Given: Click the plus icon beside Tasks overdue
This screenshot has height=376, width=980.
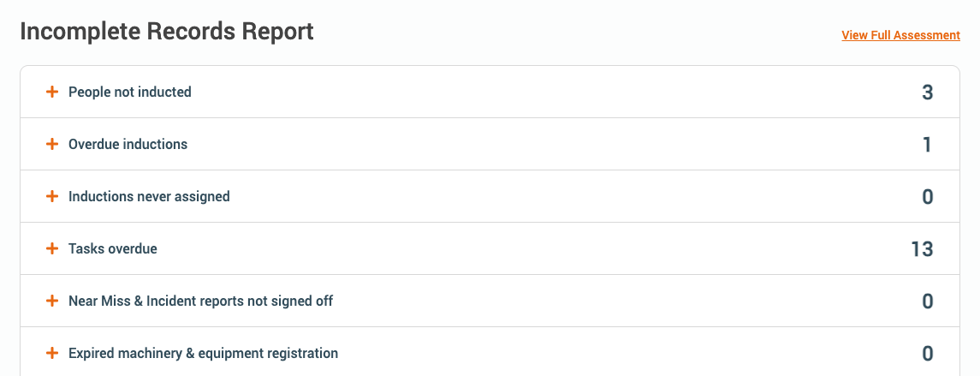Looking at the screenshot, I should coord(51,249).
